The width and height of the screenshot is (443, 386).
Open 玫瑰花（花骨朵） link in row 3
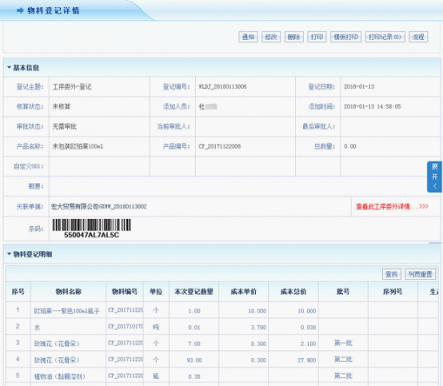pyautogui.click(x=57, y=344)
